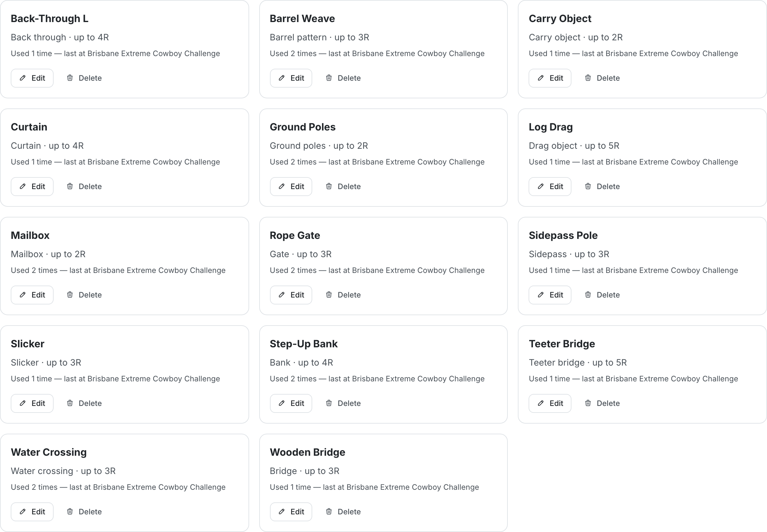
Task: Edit the Ground Poles obstacle
Action: (x=291, y=186)
